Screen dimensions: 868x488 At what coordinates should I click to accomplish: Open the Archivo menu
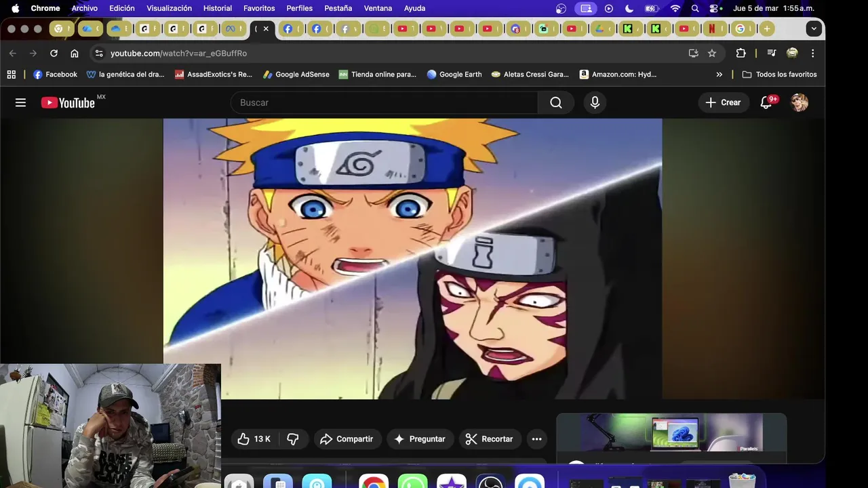pos(85,8)
